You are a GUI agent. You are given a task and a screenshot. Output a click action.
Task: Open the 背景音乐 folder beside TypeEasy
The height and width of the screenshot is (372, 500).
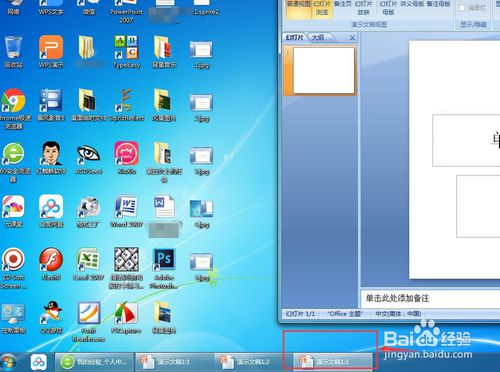164,52
